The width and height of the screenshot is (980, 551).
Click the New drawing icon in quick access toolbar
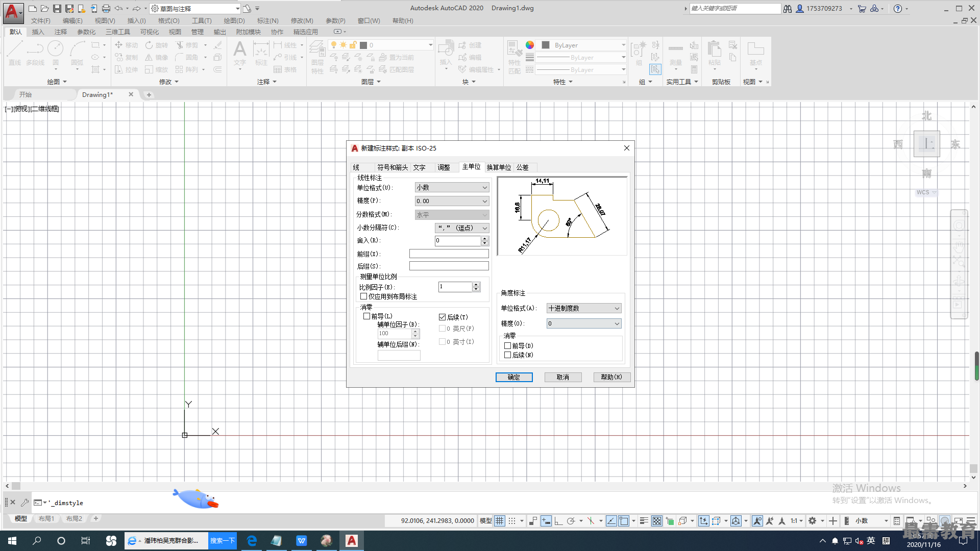click(x=32, y=9)
